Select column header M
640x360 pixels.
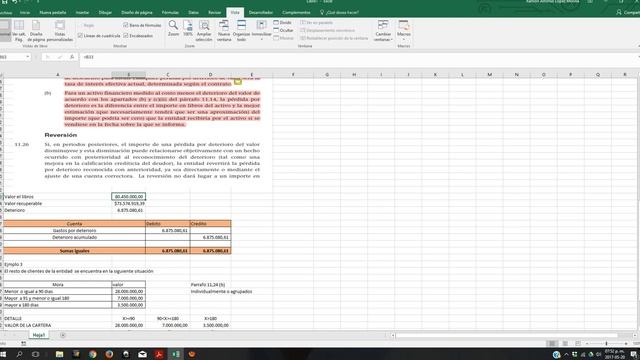[x=489, y=75]
